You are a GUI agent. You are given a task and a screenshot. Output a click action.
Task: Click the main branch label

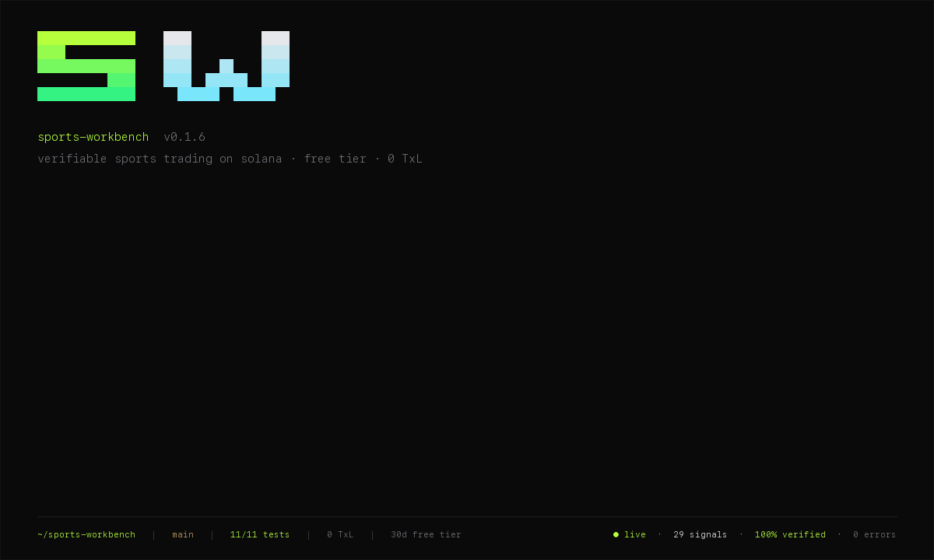pyautogui.click(x=183, y=534)
